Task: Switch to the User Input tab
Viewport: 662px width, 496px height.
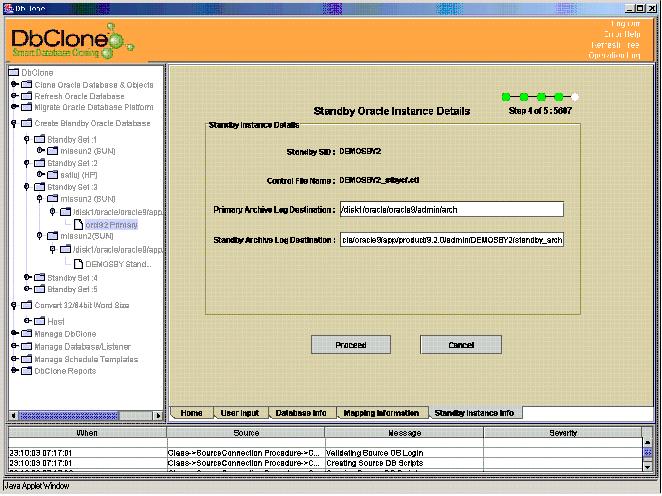Action: click(x=240, y=413)
